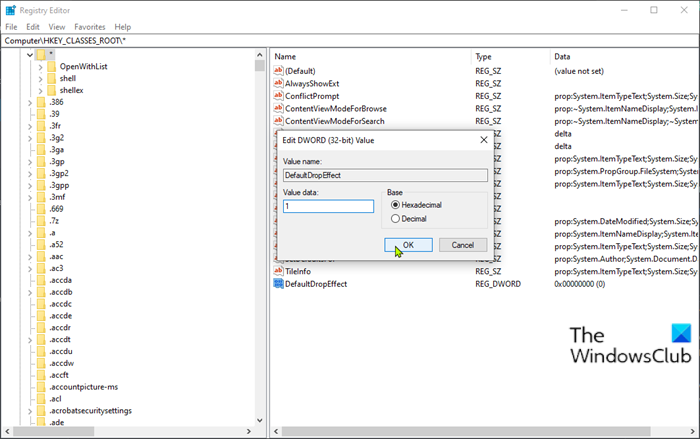Open the View menu
The height and width of the screenshot is (439, 700).
(x=57, y=27)
